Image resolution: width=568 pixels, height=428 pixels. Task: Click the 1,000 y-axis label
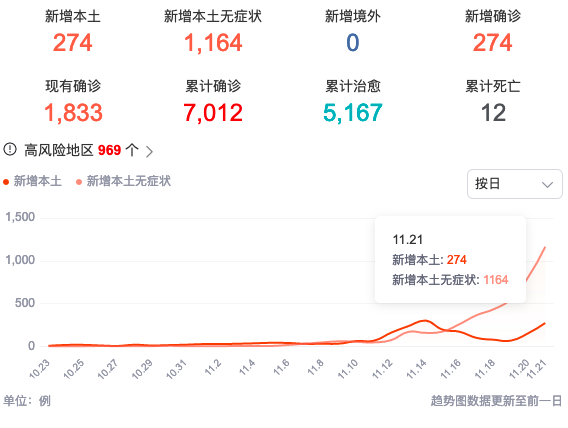click(x=20, y=260)
